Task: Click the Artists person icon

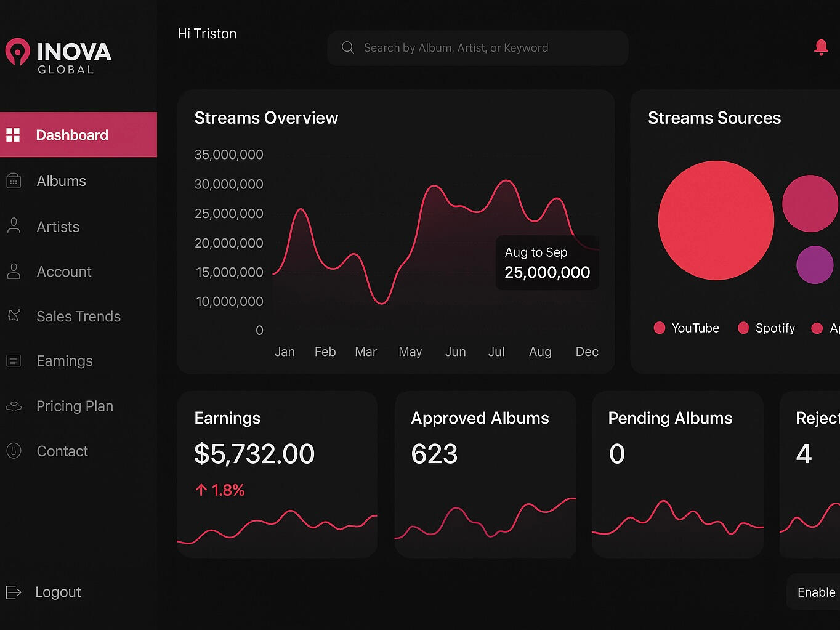Action: coord(14,226)
